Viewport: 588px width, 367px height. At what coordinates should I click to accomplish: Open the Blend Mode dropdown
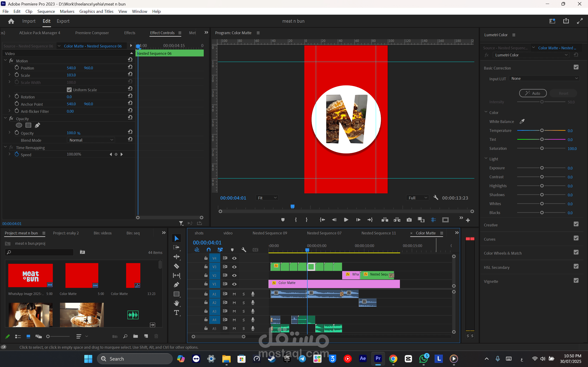click(x=91, y=140)
